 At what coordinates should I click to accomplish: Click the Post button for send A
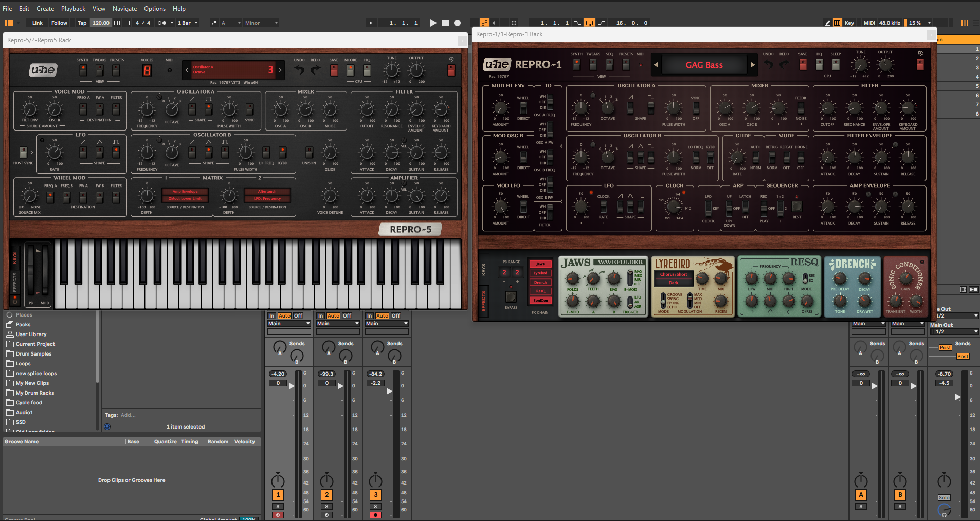(x=945, y=347)
